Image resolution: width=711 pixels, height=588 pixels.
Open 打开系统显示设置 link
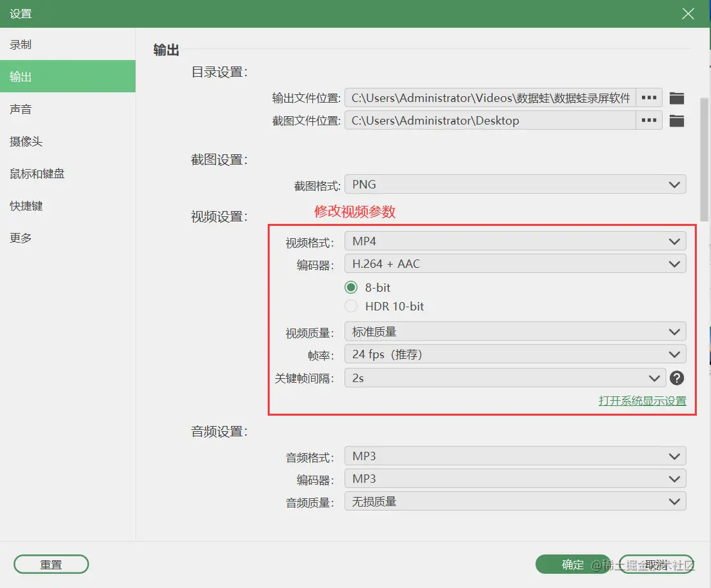(x=642, y=401)
